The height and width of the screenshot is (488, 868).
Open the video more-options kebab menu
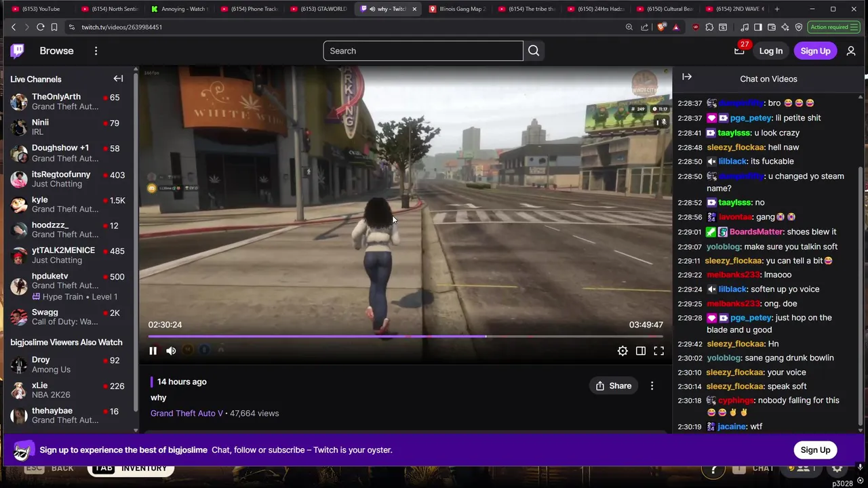652,386
